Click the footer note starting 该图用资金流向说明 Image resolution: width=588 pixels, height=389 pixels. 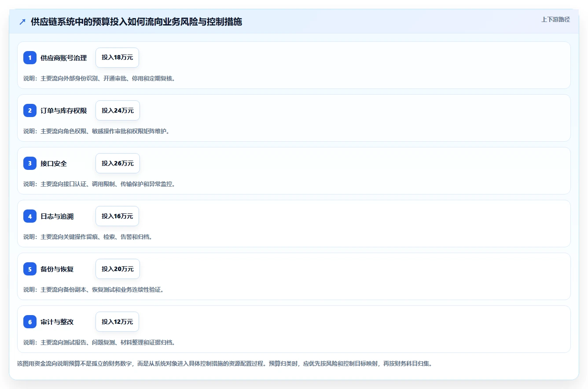coord(224,364)
